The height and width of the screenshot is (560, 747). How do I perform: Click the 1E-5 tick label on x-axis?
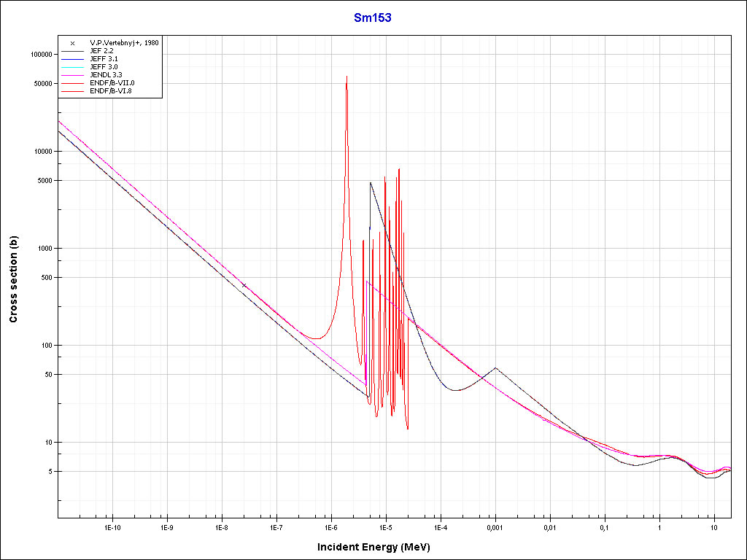point(385,527)
